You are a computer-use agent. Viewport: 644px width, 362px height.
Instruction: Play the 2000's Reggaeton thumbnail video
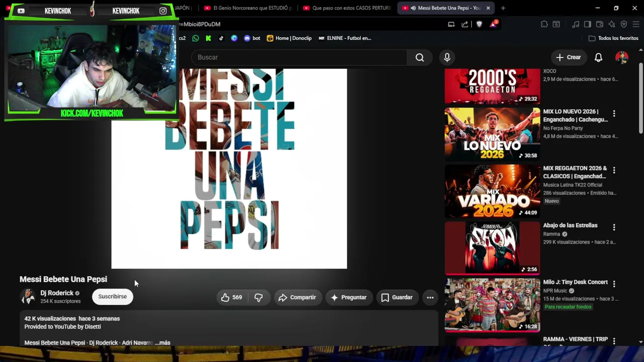point(492,86)
